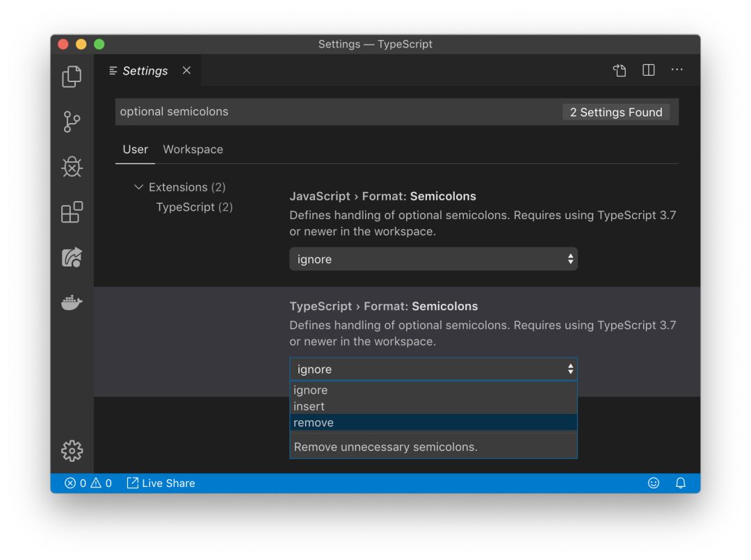
Task: Select TypeScript (2) in the settings tree
Action: (x=195, y=207)
